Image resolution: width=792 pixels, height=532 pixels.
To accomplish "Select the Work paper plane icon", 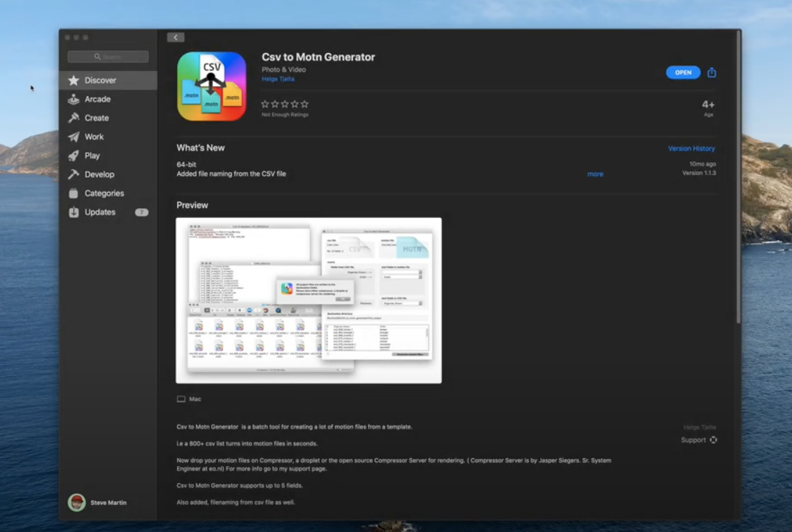I will click(74, 137).
